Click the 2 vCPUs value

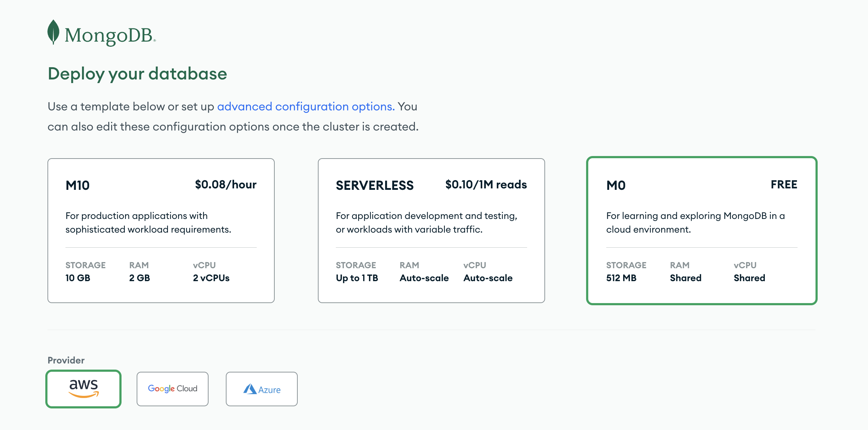point(211,278)
